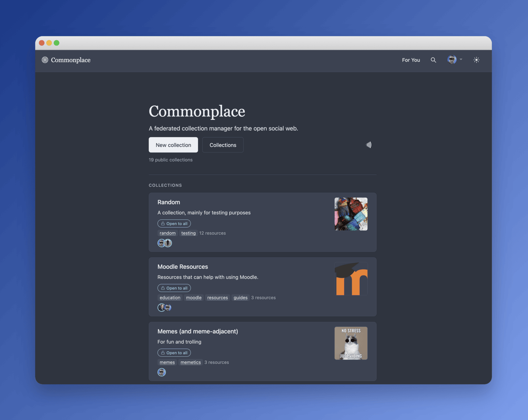Toggle 'Open to all' on the Memes collection

pyautogui.click(x=174, y=352)
